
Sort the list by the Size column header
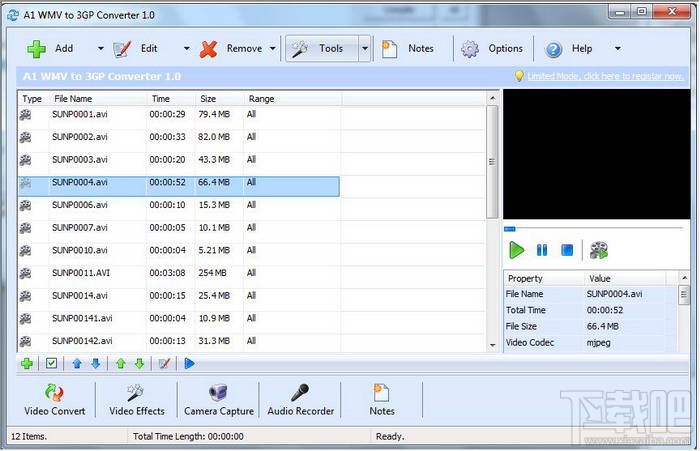tap(219, 99)
